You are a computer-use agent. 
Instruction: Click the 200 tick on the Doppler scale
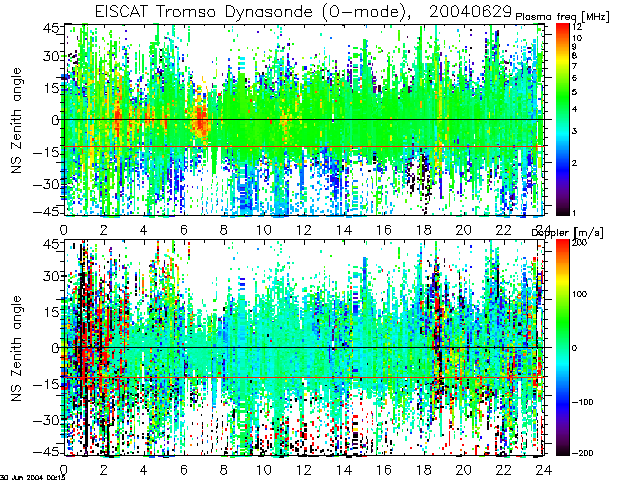click(579, 242)
